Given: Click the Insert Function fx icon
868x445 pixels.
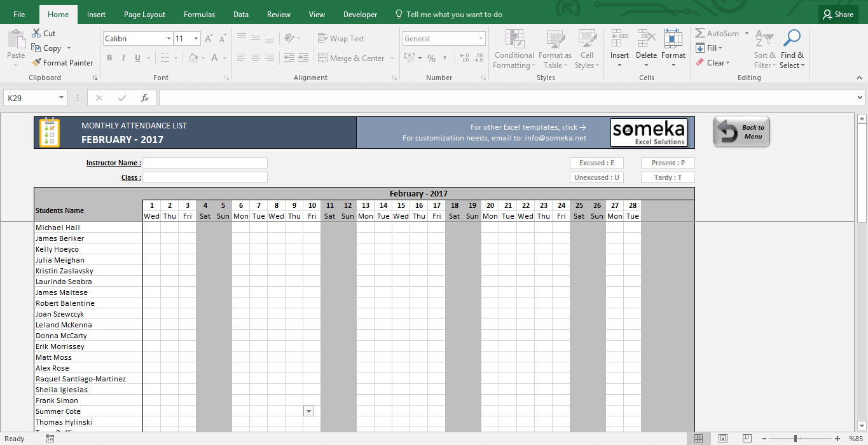Looking at the screenshot, I should [x=145, y=98].
